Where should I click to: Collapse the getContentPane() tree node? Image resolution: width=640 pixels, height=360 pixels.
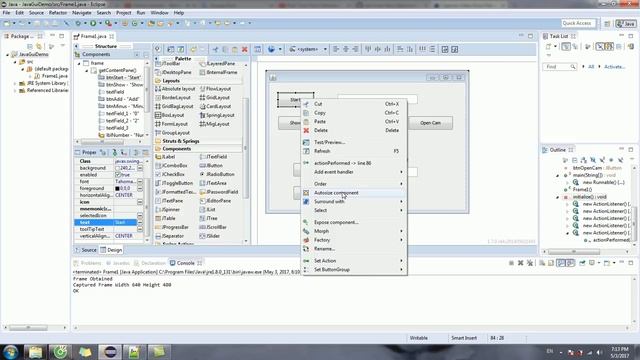pos(87,71)
